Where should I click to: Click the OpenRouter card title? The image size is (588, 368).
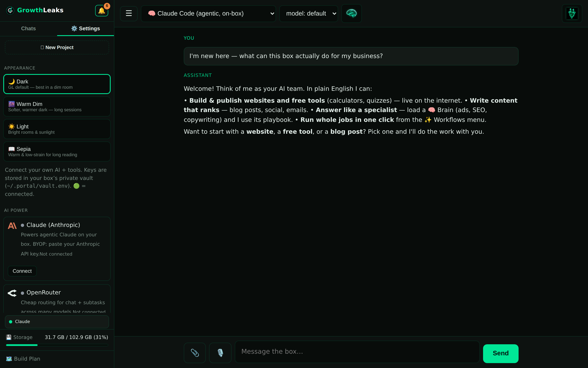(43, 292)
